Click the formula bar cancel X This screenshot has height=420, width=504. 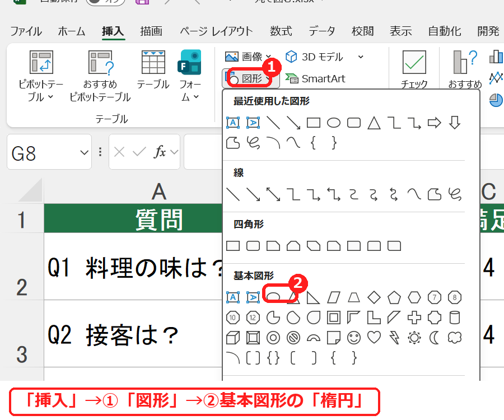click(119, 152)
